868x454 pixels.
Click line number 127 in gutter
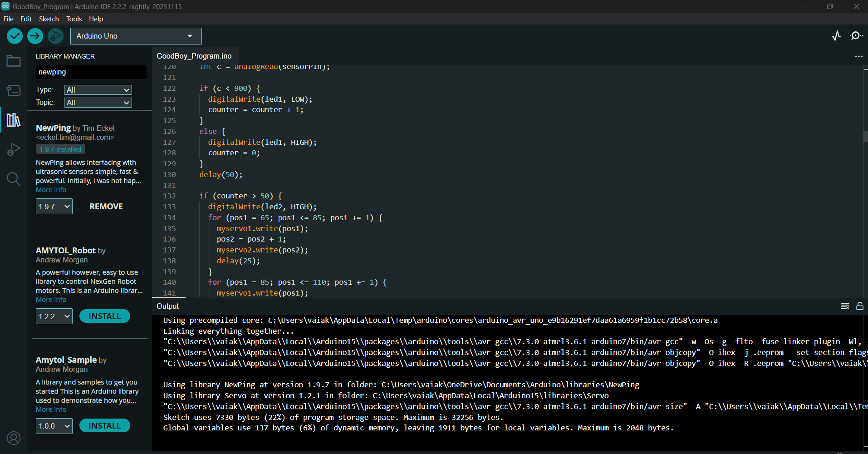[169, 142]
